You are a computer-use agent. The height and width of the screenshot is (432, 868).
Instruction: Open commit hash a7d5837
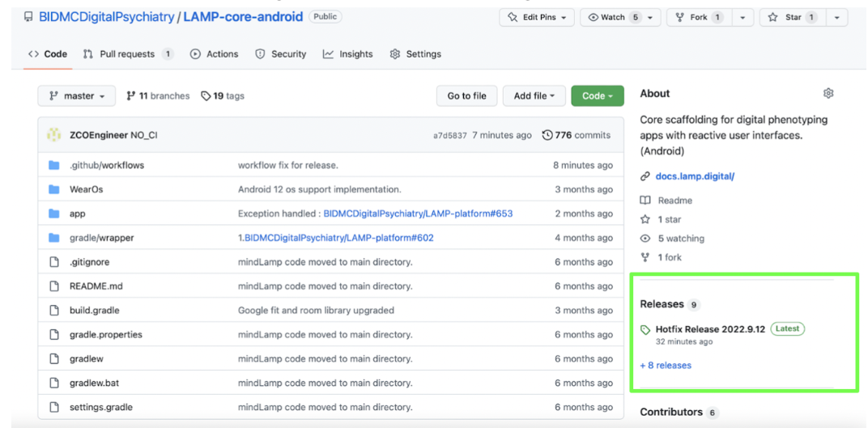[450, 136]
